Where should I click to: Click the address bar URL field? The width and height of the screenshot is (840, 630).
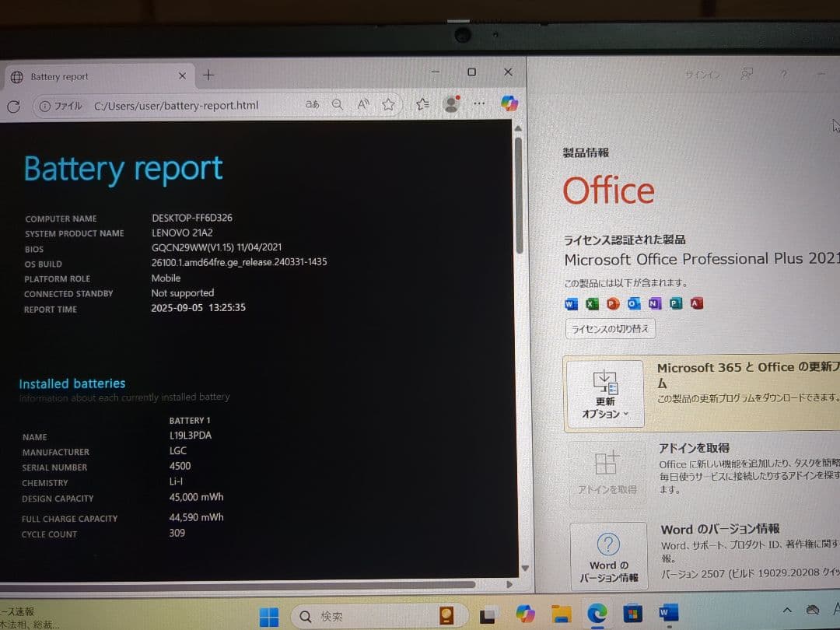(x=176, y=105)
